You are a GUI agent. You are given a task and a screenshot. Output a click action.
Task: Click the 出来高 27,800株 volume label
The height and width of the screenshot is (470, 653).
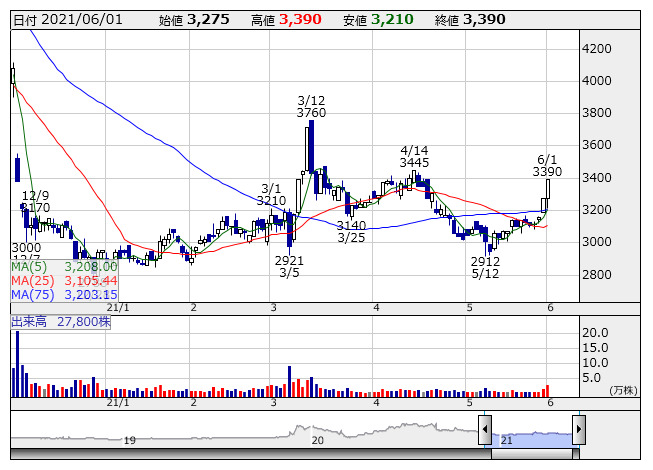(61, 322)
